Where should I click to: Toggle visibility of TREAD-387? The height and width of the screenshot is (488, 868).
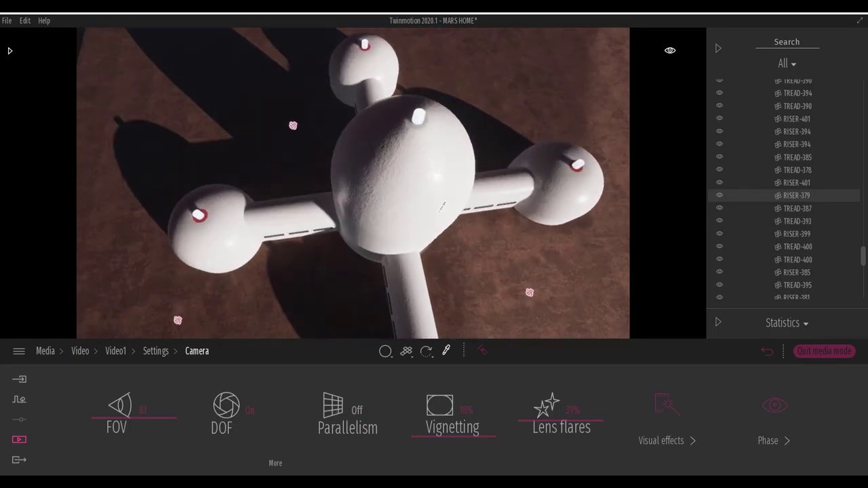tap(719, 208)
